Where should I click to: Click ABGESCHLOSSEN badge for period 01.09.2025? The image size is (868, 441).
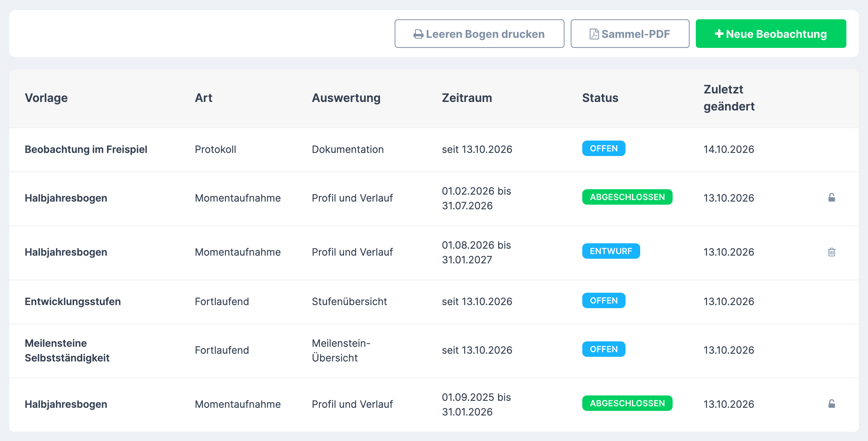click(x=627, y=403)
